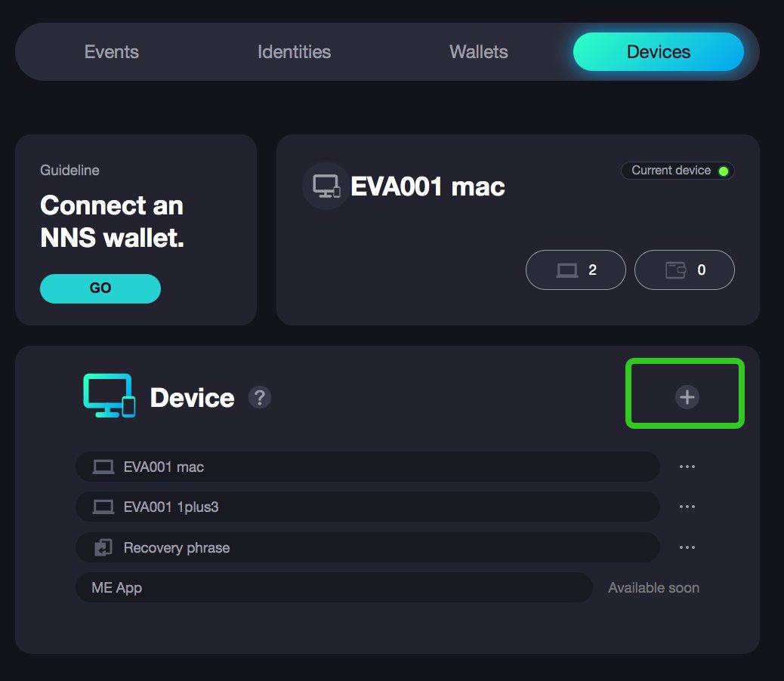
Task: Select the Recovery phrase row
Action: 368,547
